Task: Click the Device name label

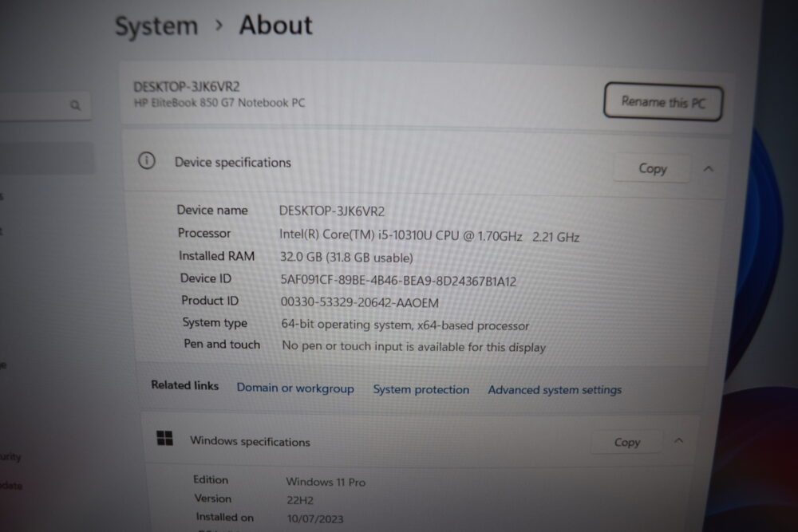Action: [212, 210]
